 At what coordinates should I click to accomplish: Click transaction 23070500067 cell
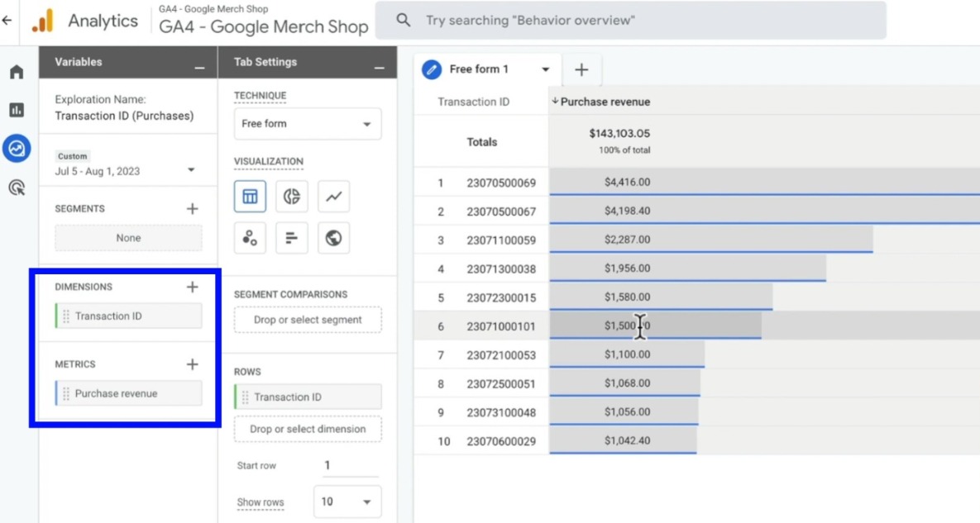click(501, 212)
